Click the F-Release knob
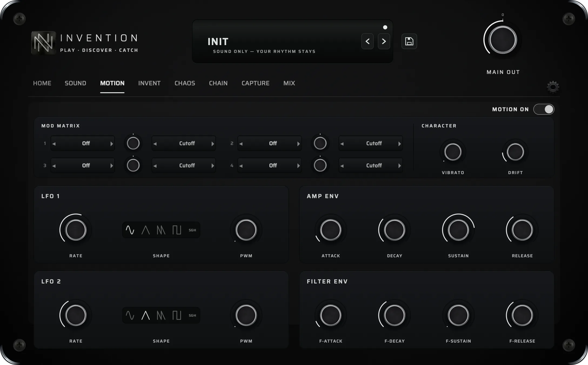 [x=522, y=315]
